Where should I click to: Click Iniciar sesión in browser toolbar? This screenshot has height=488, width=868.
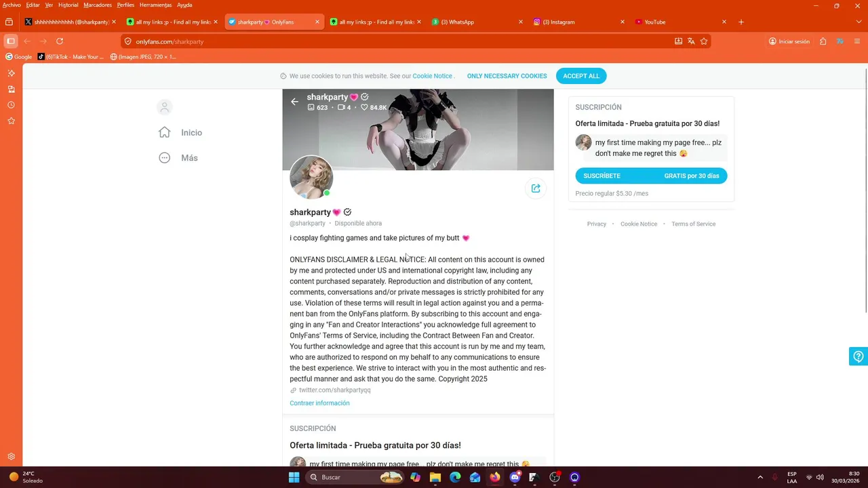[x=789, y=41]
